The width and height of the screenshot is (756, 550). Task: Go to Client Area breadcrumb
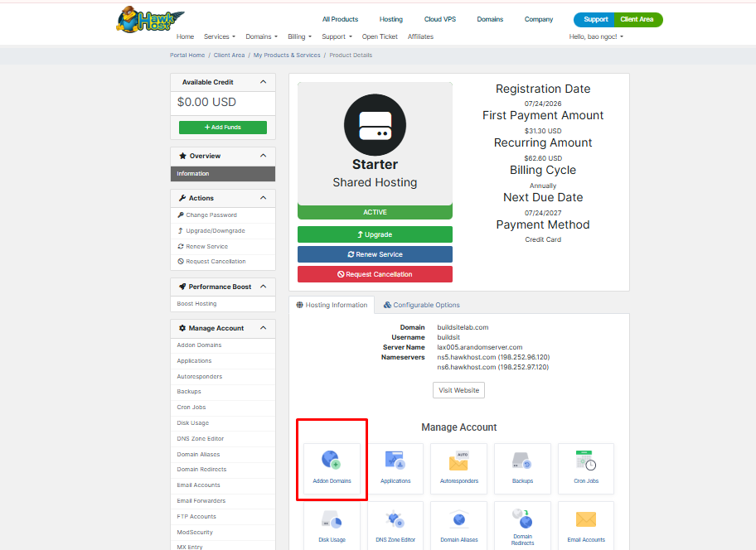(x=229, y=55)
